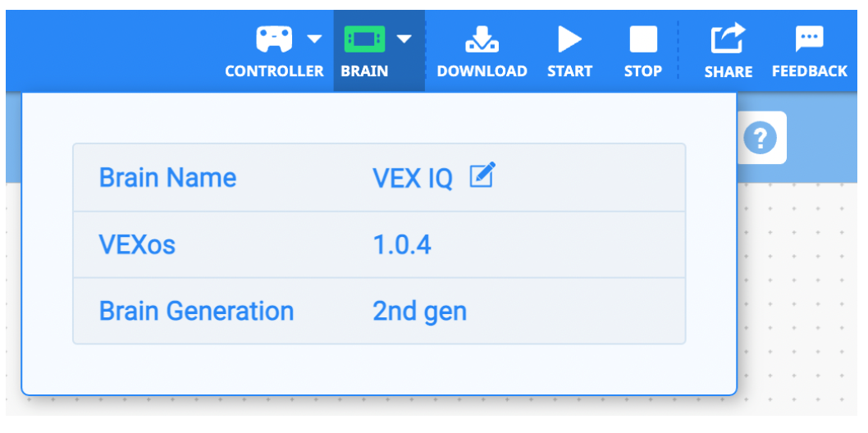The width and height of the screenshot is (868, 433).
Task: Click the FEEDBACK text label
Action: tap(809, 71)
